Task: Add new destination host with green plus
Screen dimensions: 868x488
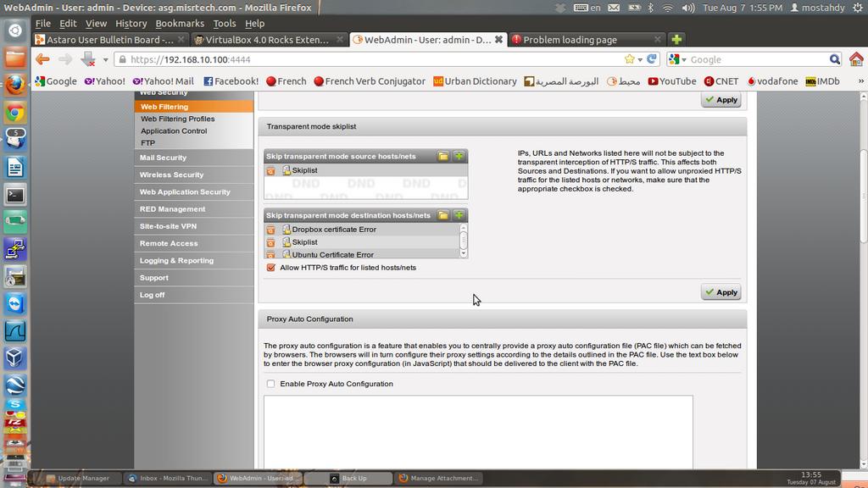Action: pos(459,215)
